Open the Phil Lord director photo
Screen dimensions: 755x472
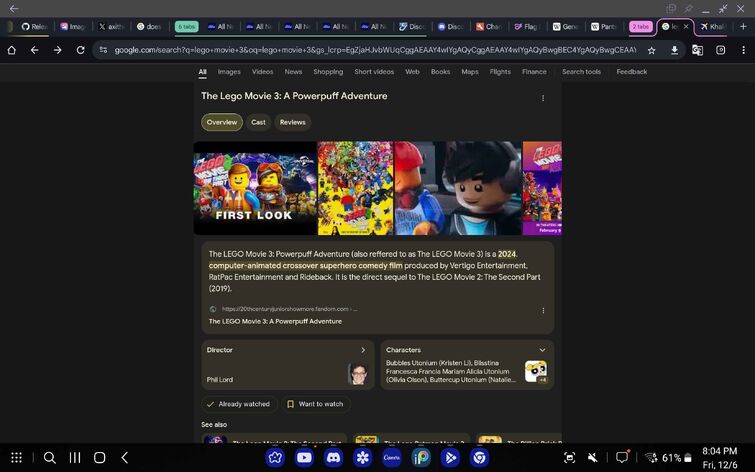[x=358, y=373]
